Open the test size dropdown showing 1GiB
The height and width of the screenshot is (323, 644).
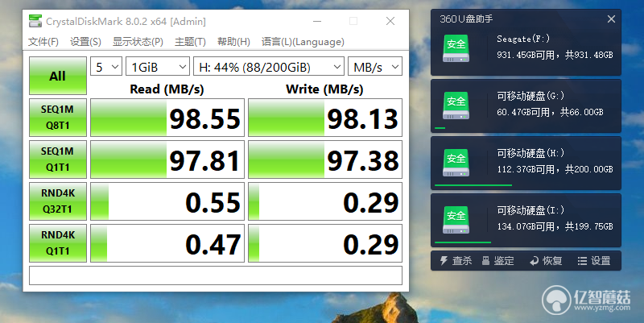(x=158, y=67)
